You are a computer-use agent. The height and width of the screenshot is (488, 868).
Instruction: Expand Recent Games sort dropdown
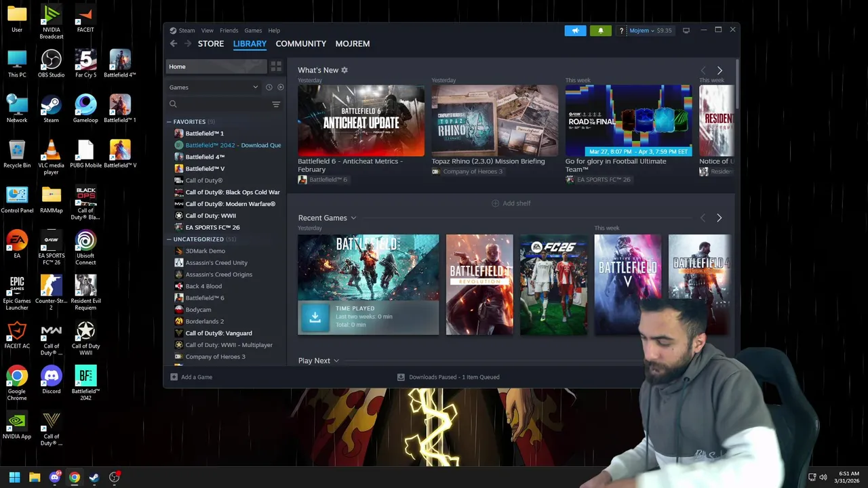coord(353,218)
